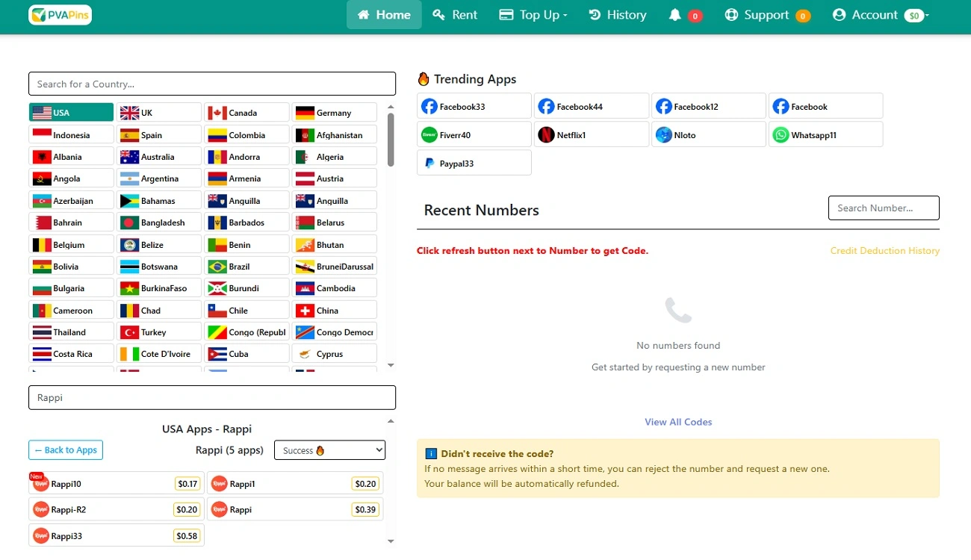The height and width of the screenshot is (560, 971).
Task: Select the Facebook12 app icon
Action: coord(663,107)
